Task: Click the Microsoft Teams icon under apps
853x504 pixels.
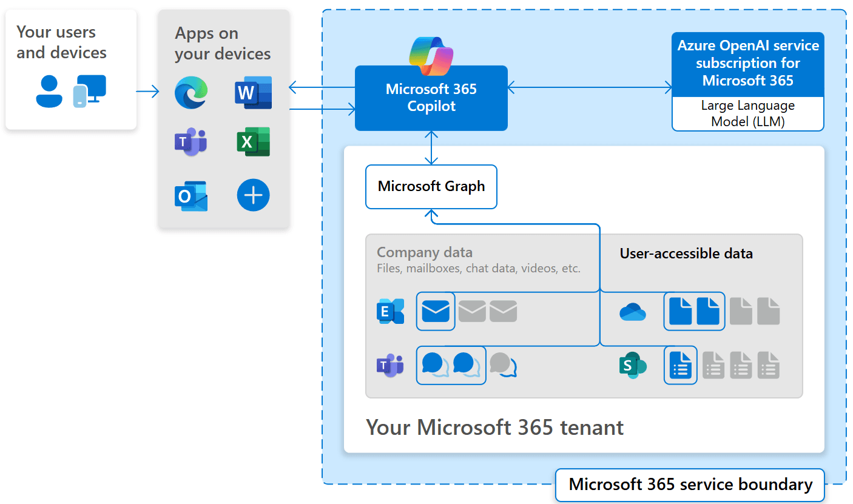Action: (191, 141)
